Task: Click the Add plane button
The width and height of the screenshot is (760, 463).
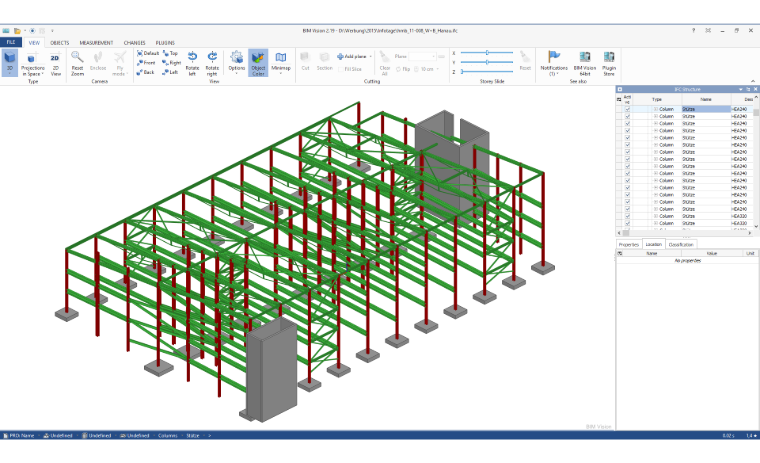Action: 352,57
